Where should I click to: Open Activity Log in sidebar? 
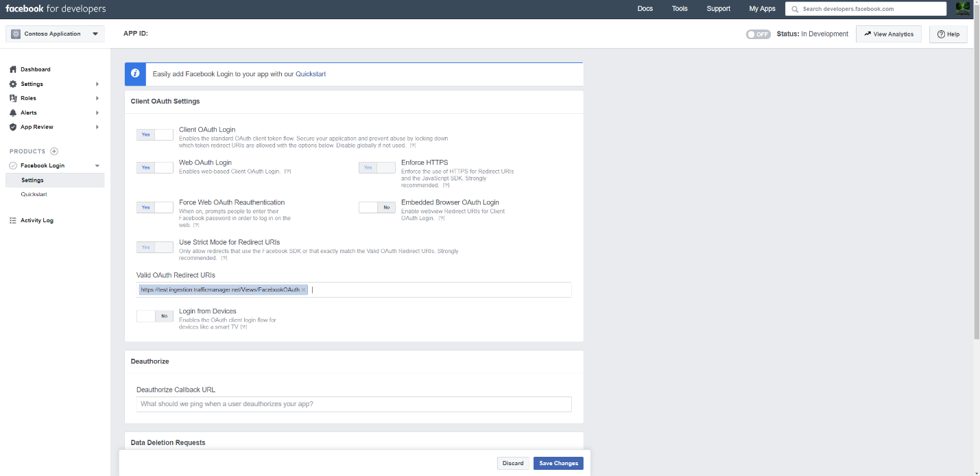pos(37,220)
